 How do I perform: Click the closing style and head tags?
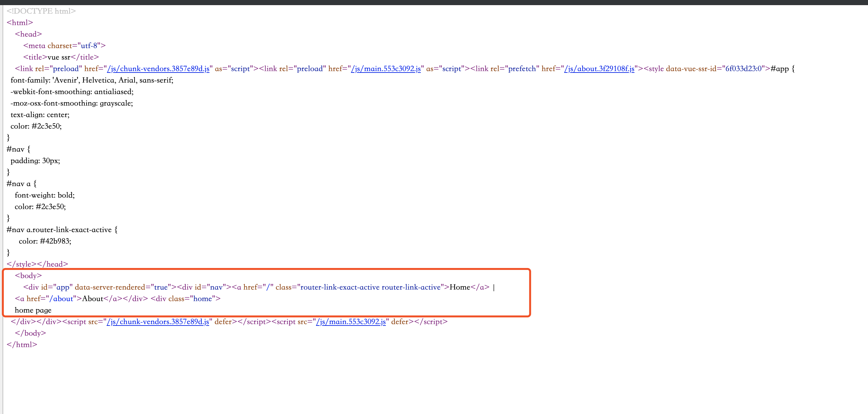click(x=37, y=264)
